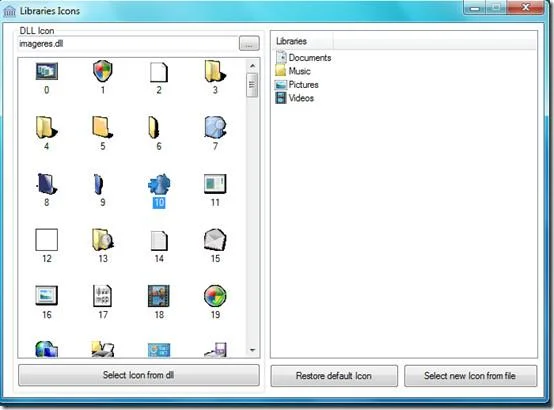Screen dimensions: 554x410
Task: Click the Libraries column header
Action: pyautogui.click(x=303, y=41)
